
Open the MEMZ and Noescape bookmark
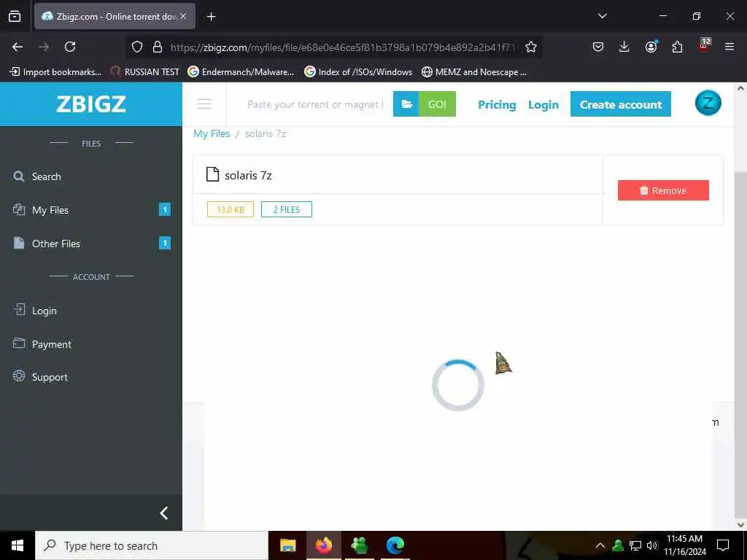[x=474, y=72]
